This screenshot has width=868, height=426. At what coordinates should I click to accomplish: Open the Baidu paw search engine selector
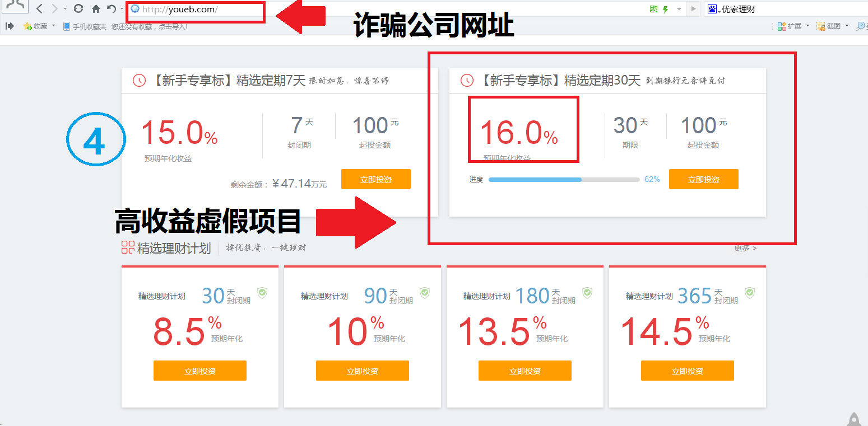pos(713,9)
